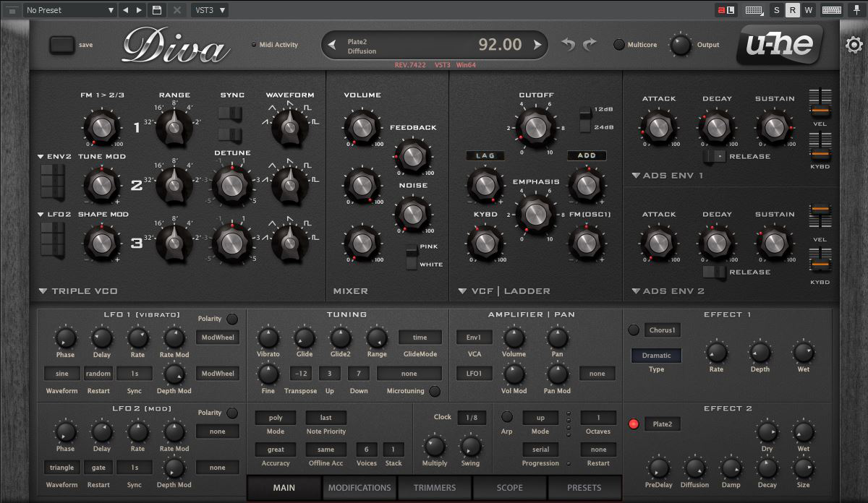This screenshot has width=868, height=503.
Task: Switch to the SCOPE tab
Action: 510,488
